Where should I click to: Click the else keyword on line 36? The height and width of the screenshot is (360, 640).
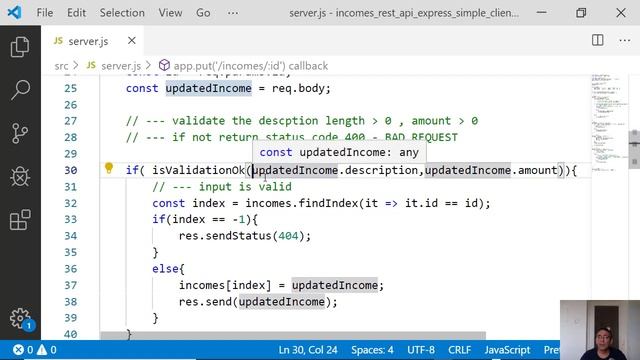(x=165, y=269)
